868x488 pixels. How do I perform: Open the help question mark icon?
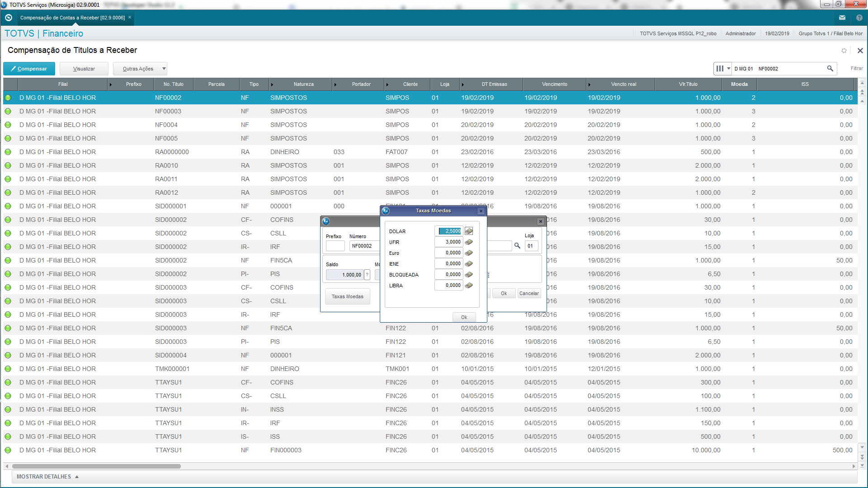[x=859, y=18]
